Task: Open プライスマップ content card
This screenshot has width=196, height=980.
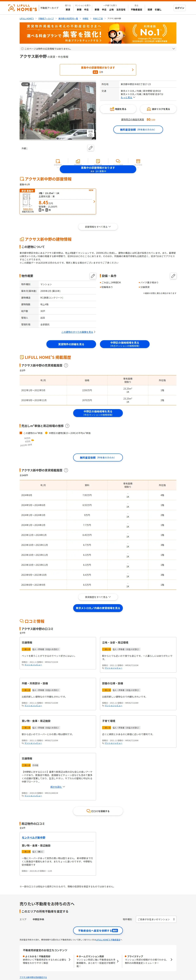Action: click(x=148, y=959)
